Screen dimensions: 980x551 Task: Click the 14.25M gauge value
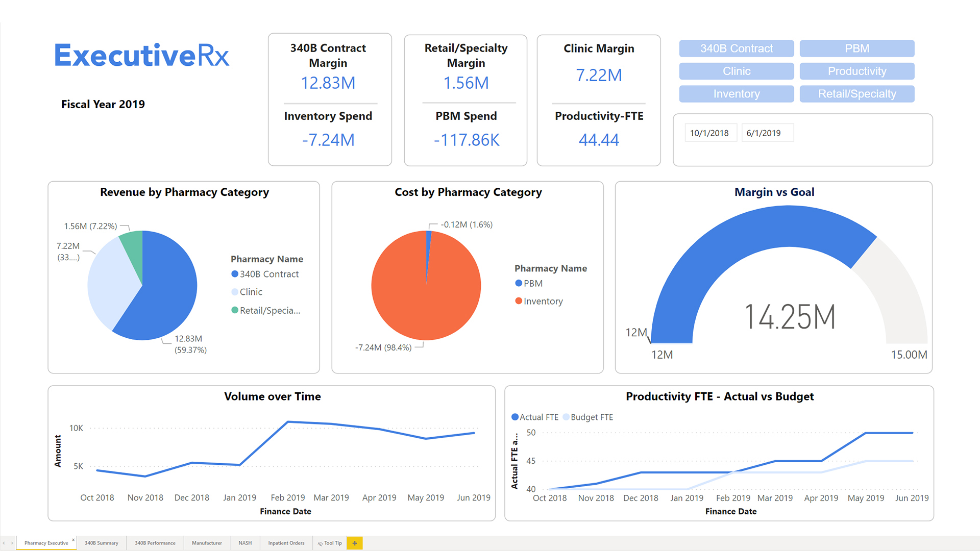790,317
